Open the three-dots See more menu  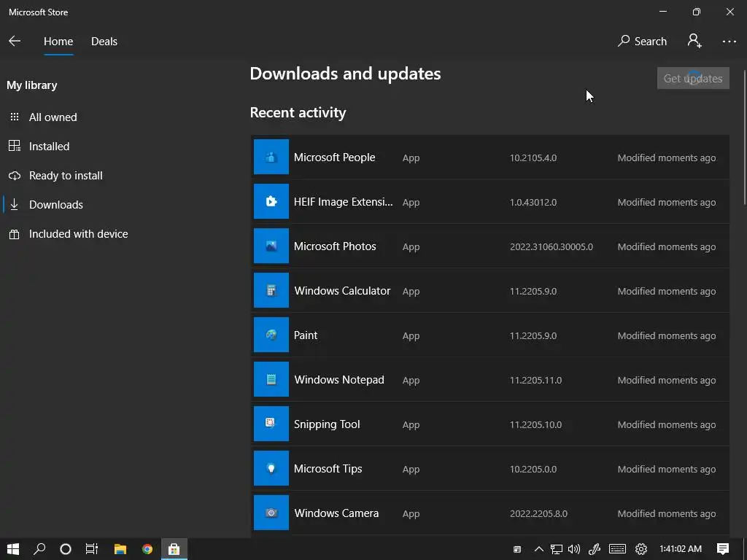pos(729,42)
